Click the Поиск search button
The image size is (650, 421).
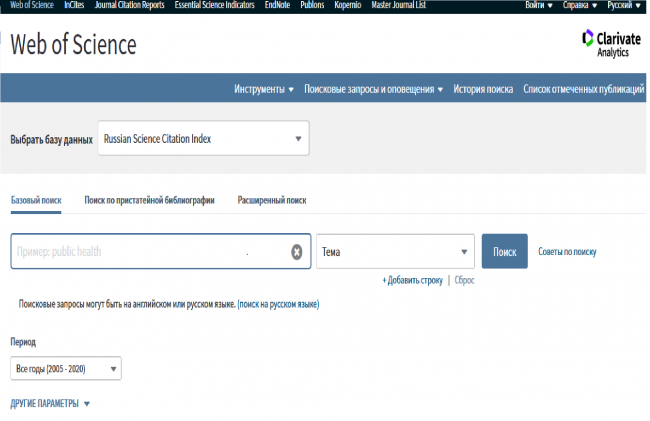click(x=504, y=252)
